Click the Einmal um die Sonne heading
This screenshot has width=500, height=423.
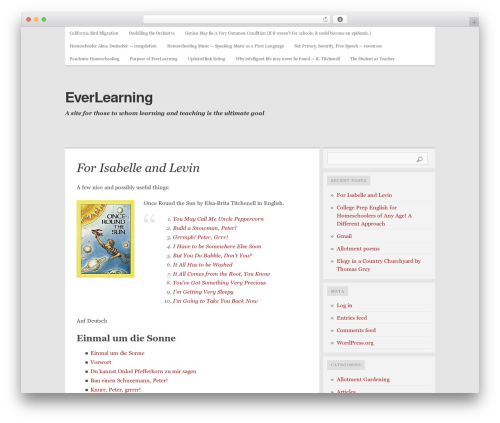(126, 338)
